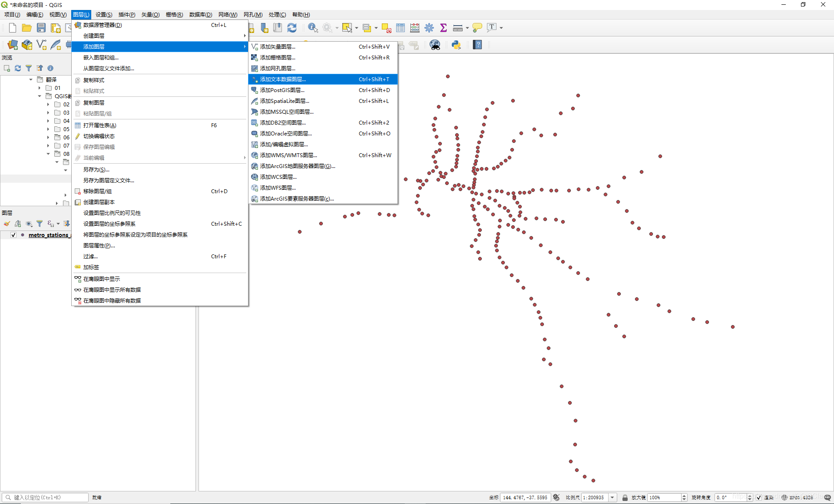
Task: Choose Add PostGIS Layer entry
Action: point(282,90)
